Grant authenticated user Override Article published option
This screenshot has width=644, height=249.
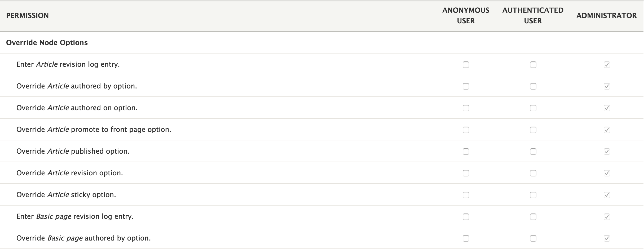coord(533,152)
